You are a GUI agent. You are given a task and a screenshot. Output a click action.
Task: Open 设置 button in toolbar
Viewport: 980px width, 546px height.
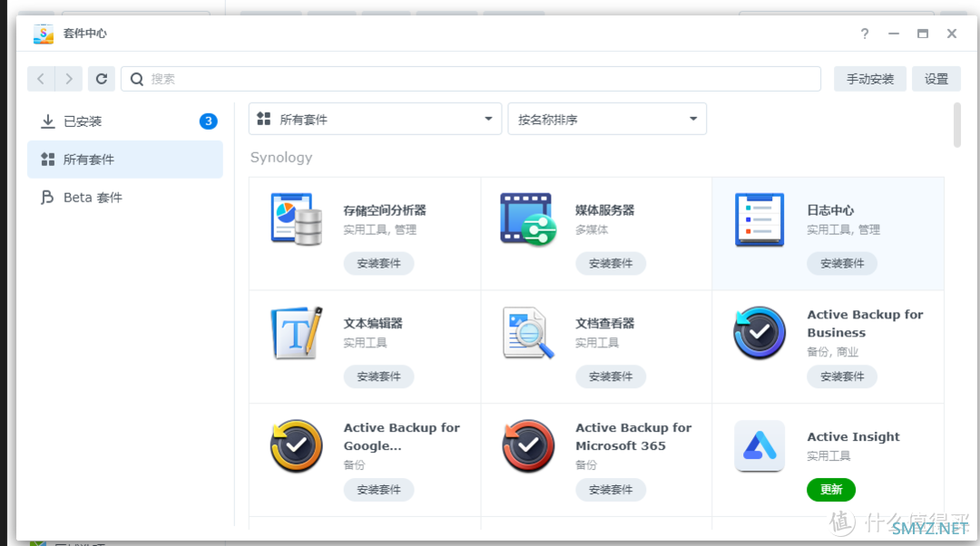tap(936, 79)
